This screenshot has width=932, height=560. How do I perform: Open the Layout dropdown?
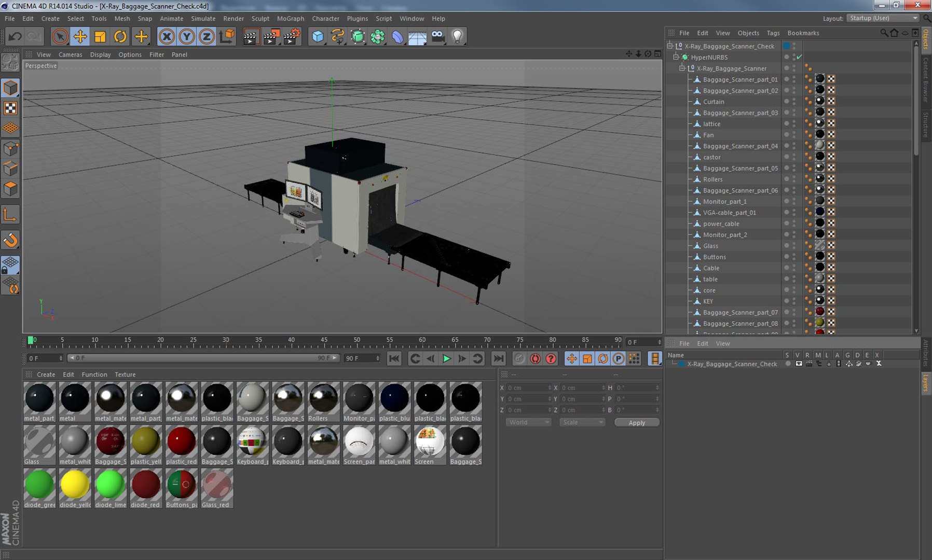883,18
